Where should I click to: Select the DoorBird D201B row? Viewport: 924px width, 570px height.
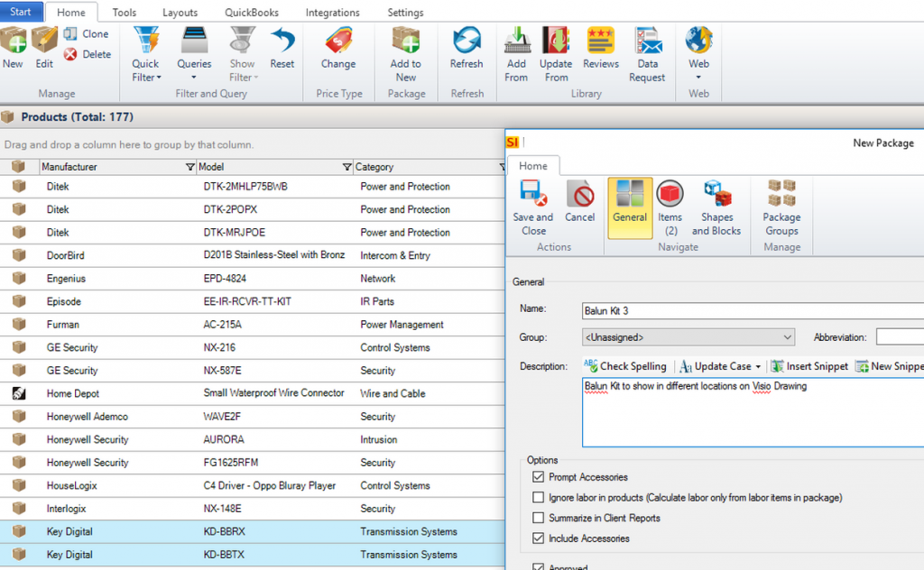coord(253,255)
